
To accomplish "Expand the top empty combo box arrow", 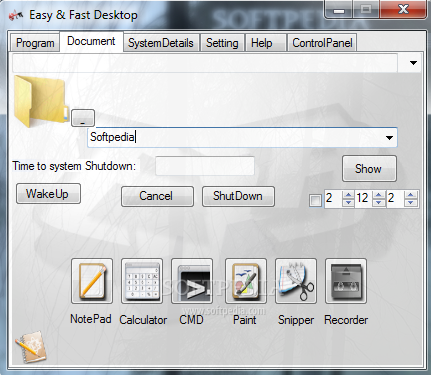I will (413, 63).
